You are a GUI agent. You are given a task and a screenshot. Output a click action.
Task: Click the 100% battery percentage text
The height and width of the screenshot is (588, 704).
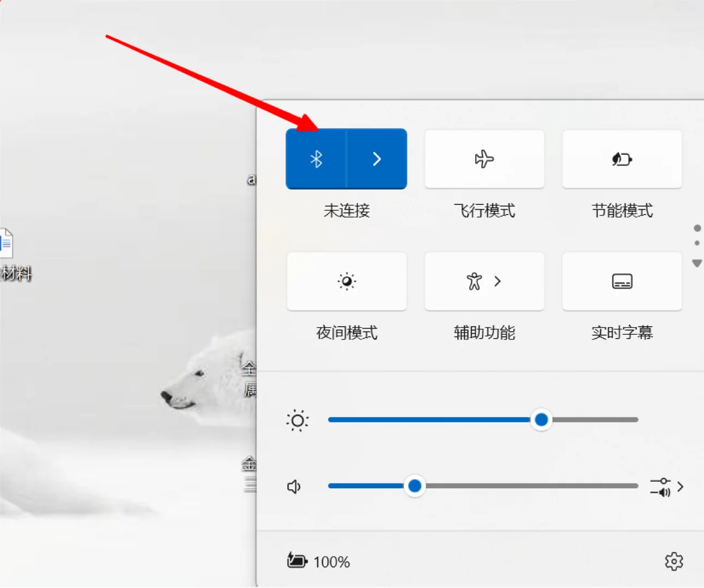point(332,561)
